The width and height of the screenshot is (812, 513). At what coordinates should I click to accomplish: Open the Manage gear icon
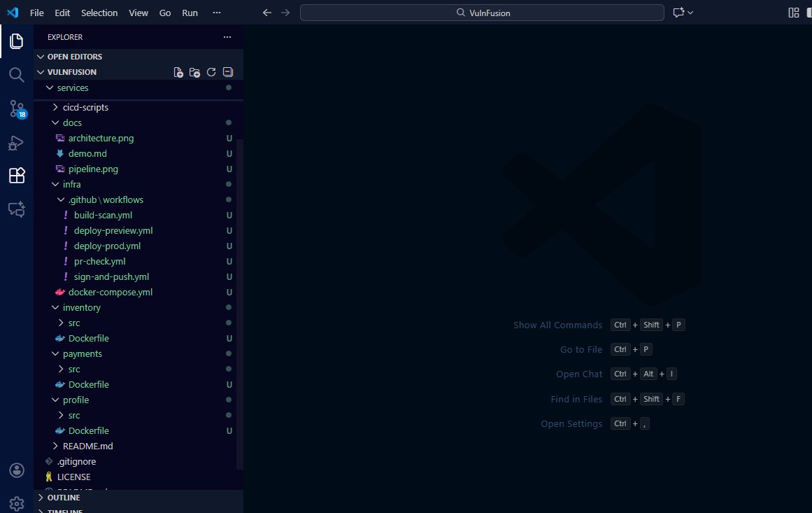coord(17,503)
